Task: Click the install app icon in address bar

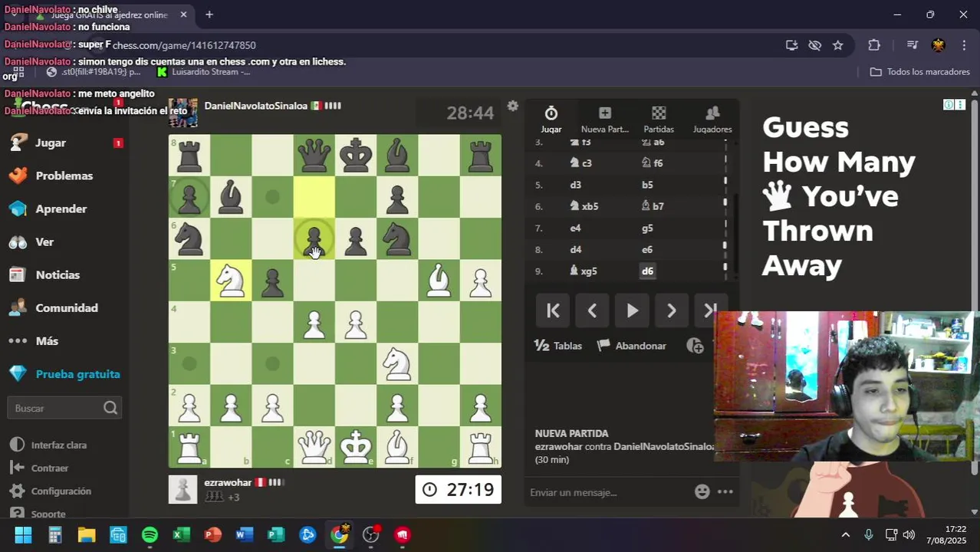Action: (x=792, y=45)
